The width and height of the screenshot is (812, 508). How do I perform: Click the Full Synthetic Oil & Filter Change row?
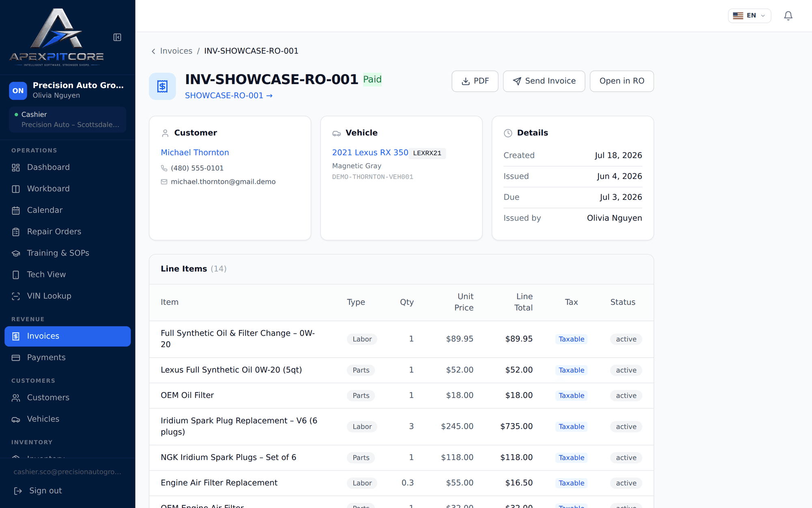click(401, 339)
